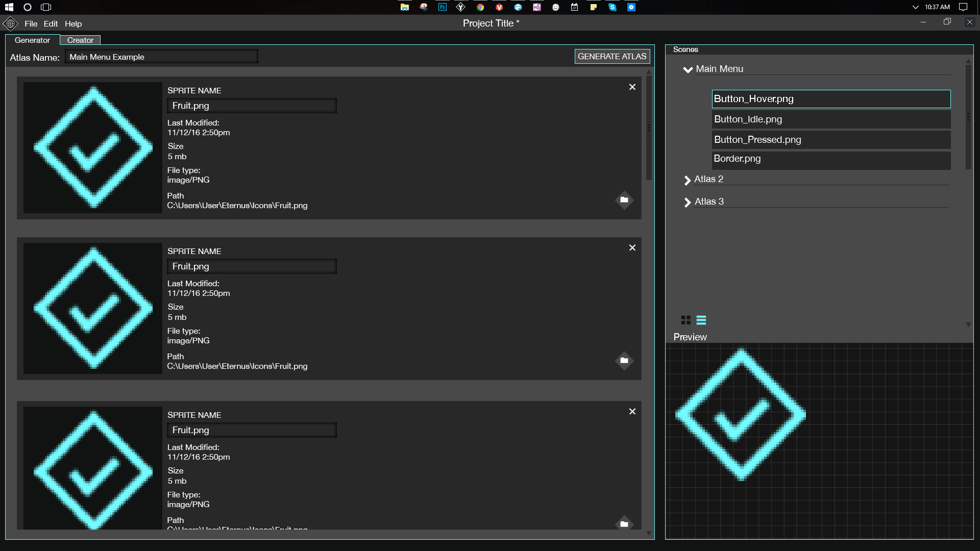980x551 pixels.
Task: Open the Skype taskbar icon
Action: pyautogui.click(x=612, y=7)
